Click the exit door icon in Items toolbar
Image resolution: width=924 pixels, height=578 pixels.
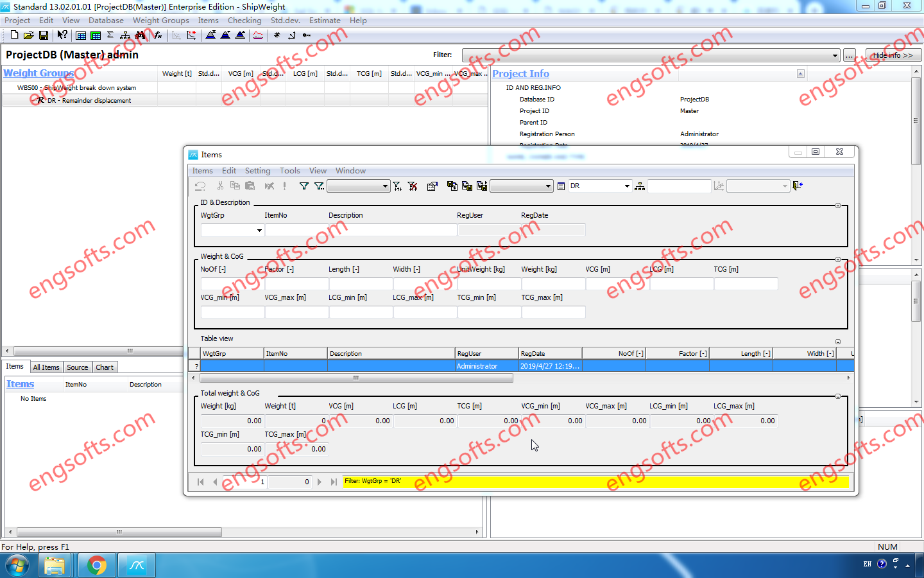pos(798,186)
